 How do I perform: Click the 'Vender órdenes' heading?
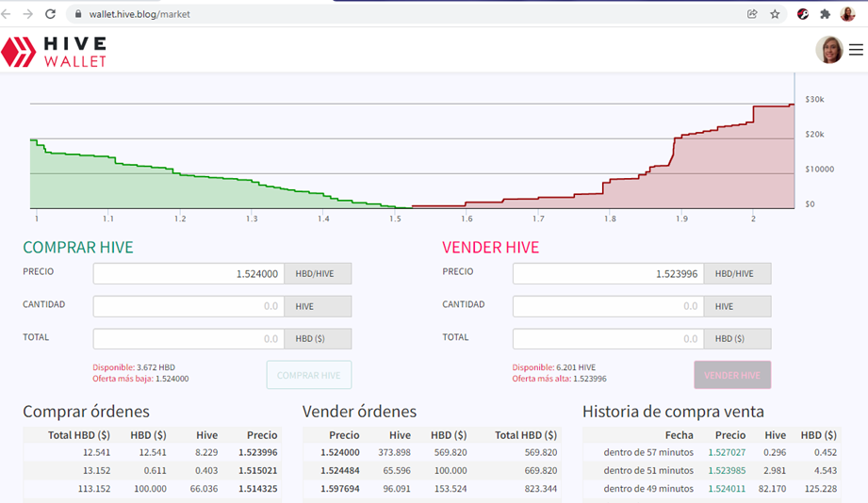(359, 412)
